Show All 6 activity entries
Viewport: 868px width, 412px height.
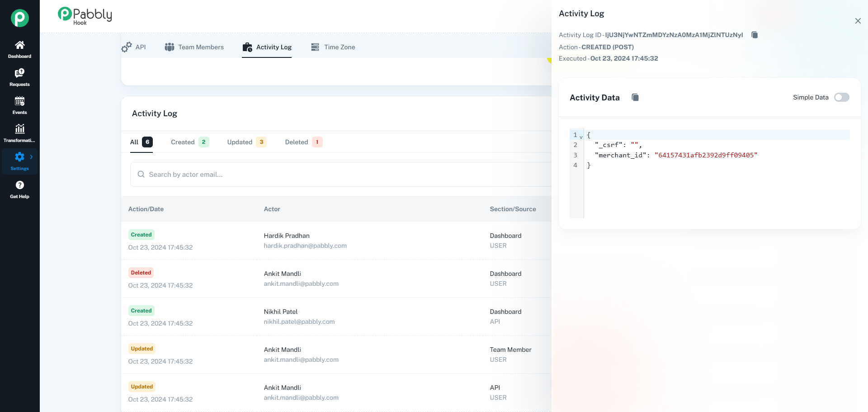142,142
